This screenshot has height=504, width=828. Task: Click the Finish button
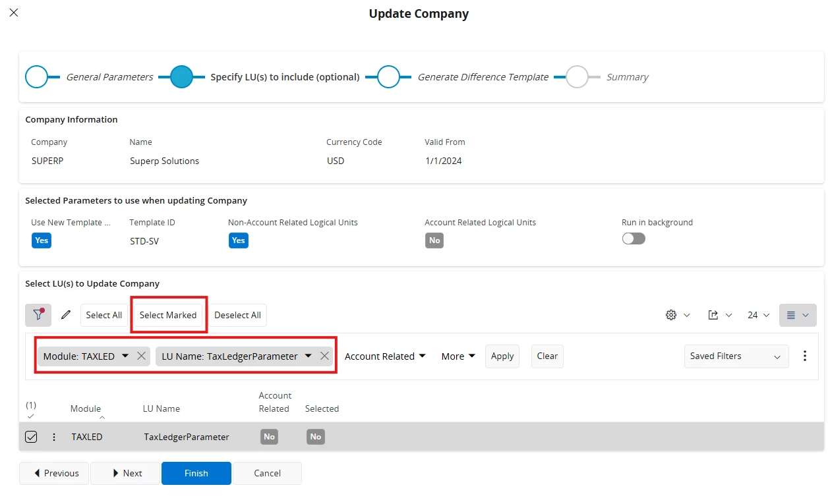pos(196,473)
